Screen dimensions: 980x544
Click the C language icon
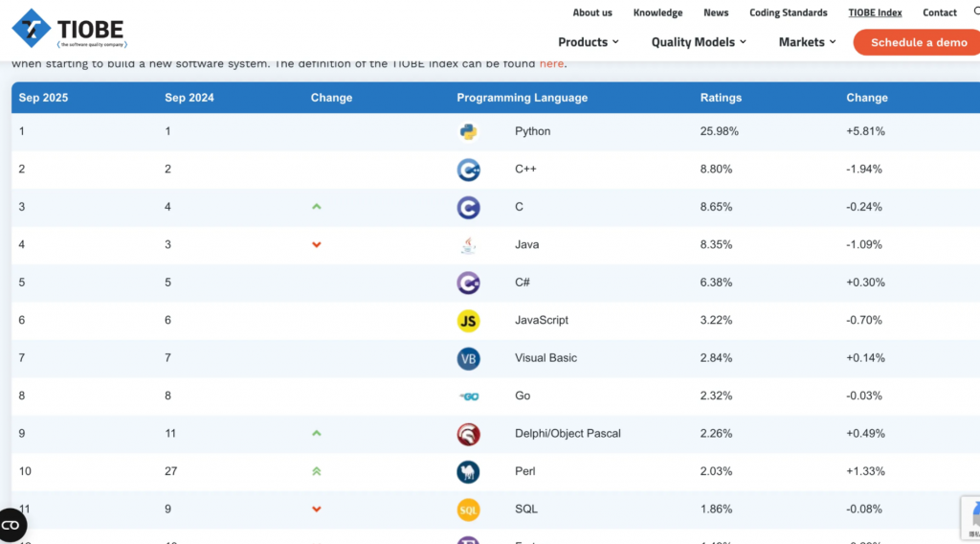tap(468, 208)
